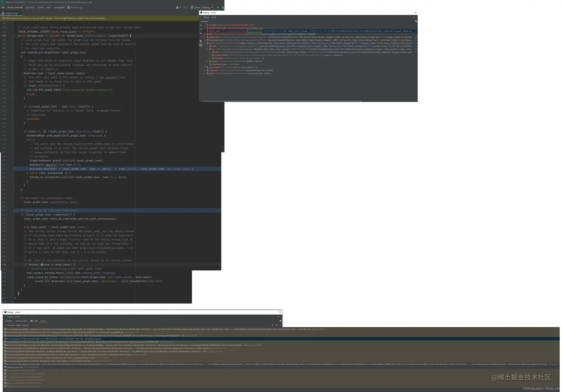Click the LLDB icon in bottom debug window
The height and width of the screenshot is (392, 562).
point(32,321)
